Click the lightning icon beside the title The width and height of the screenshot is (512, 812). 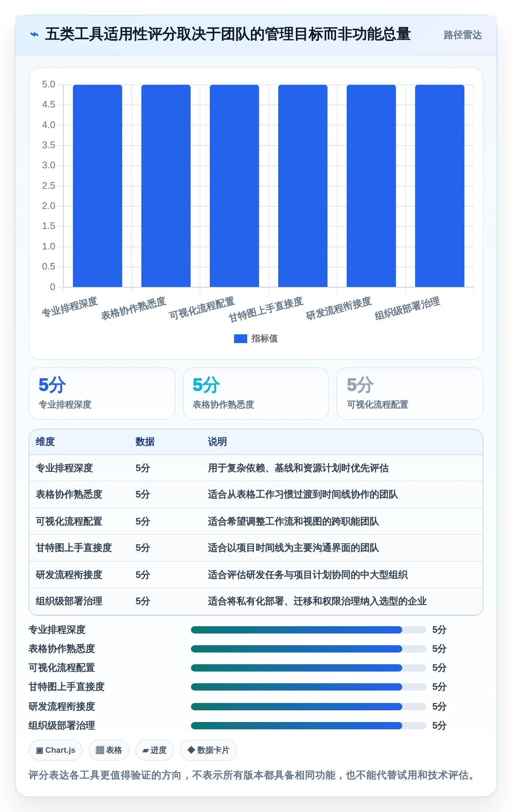click(x=34, y=34)
